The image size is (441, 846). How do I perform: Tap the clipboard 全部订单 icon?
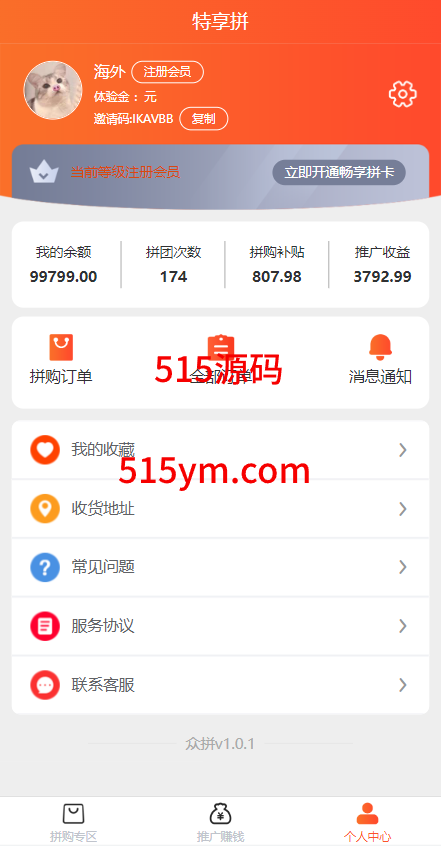pos(221,347)
